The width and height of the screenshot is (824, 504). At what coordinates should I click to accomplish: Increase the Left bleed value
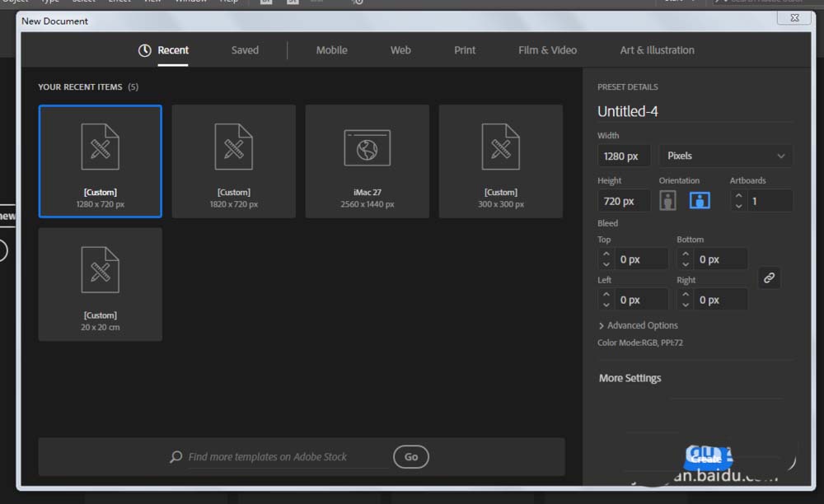pyautogui.click(x=606, y=294)
